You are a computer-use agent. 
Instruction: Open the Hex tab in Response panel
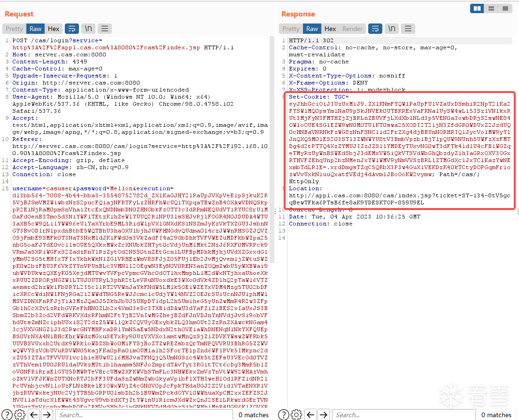tap(330, 29)
